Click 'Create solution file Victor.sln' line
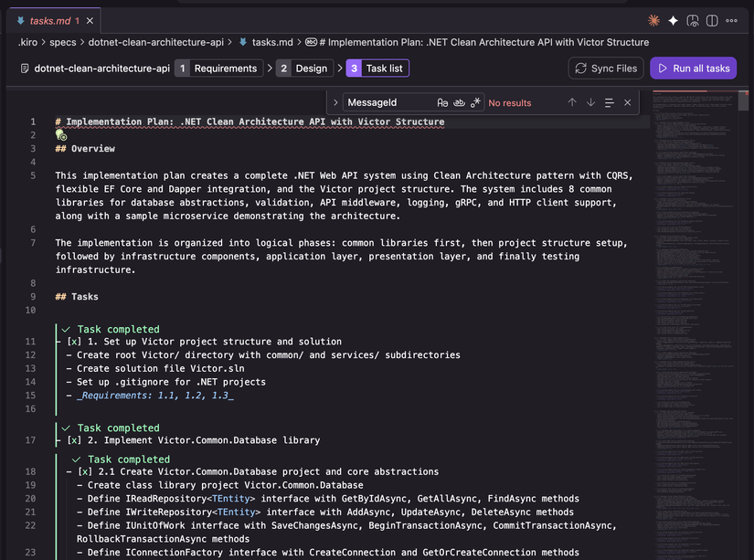The width and height of the screenshot is (754, 560). (161, 368)
